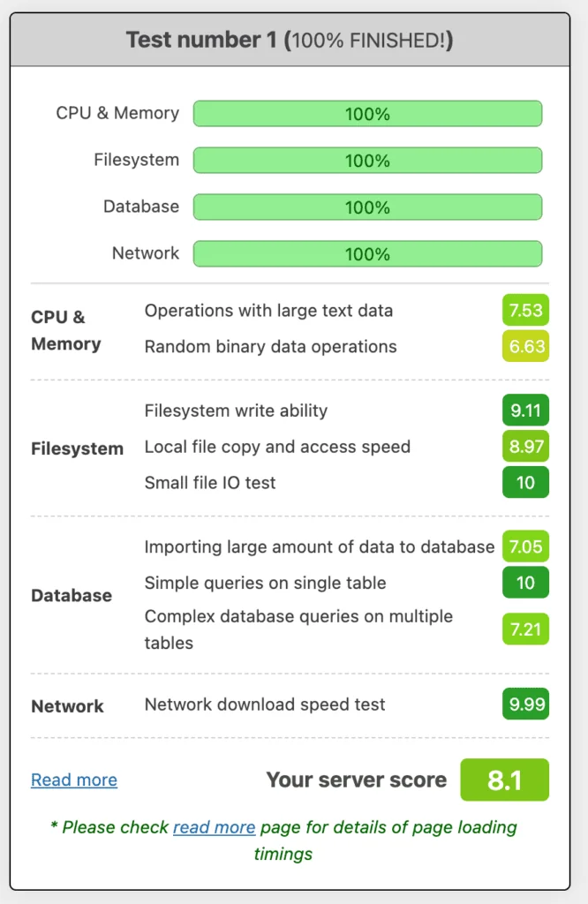Select the 9.11 filesystem write ability badge
This screenshot has height=904, width=588.
point(525,411)
